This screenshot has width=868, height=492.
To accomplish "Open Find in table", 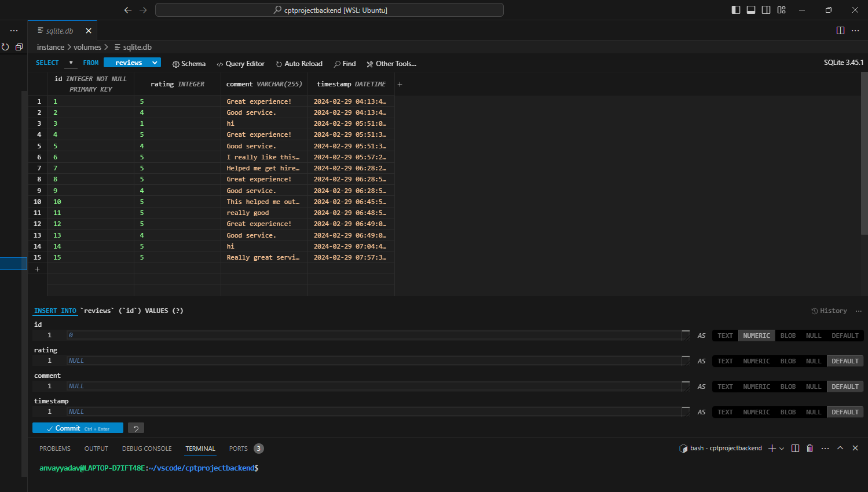I will click(345, 64).
